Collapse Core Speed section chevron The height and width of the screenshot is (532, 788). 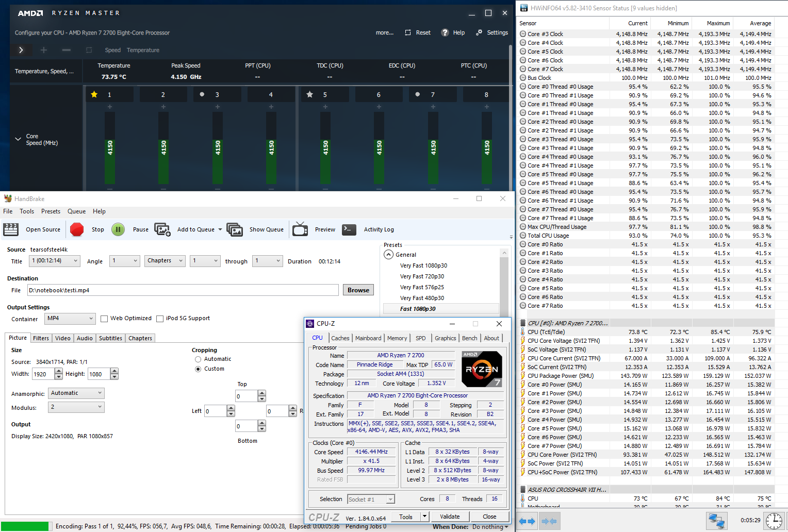19,139
